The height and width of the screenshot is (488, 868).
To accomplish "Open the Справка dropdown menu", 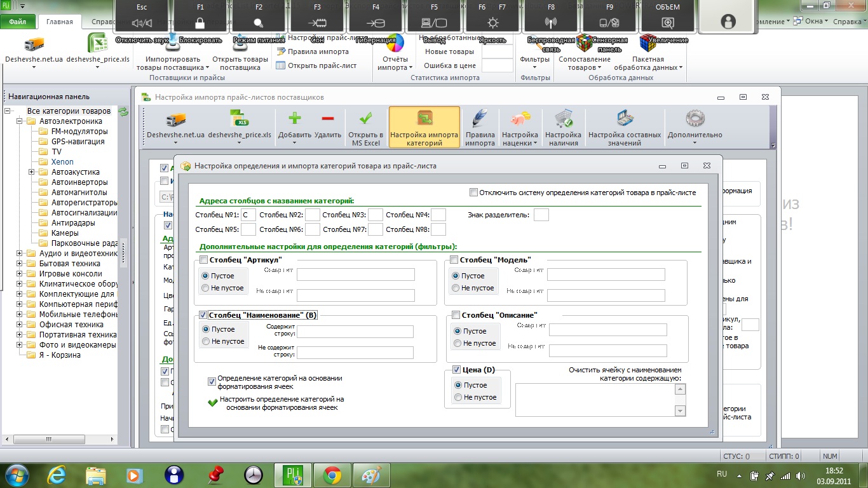I will pyautogui.click(x=850, y=21).
